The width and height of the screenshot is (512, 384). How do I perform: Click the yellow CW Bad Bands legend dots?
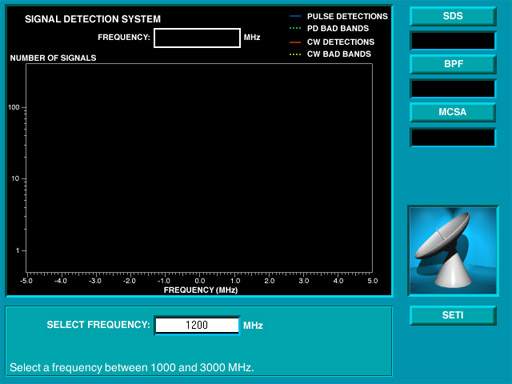295,54
